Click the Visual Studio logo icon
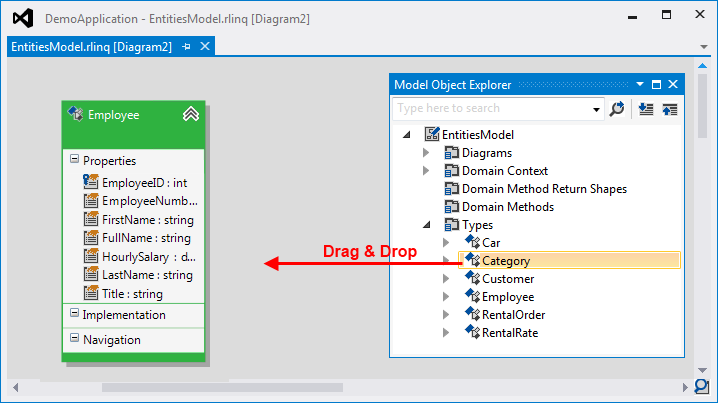This screenshot has height=403, width=718. [23, 18]
